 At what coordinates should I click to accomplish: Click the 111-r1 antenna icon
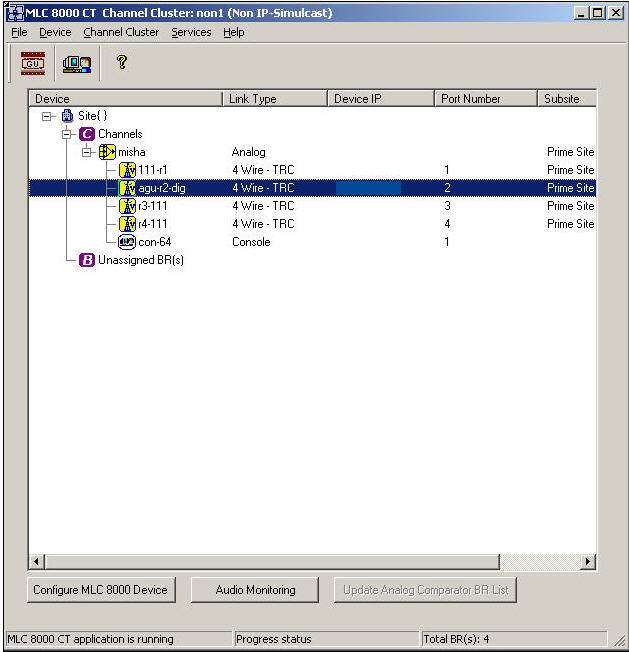127,170
